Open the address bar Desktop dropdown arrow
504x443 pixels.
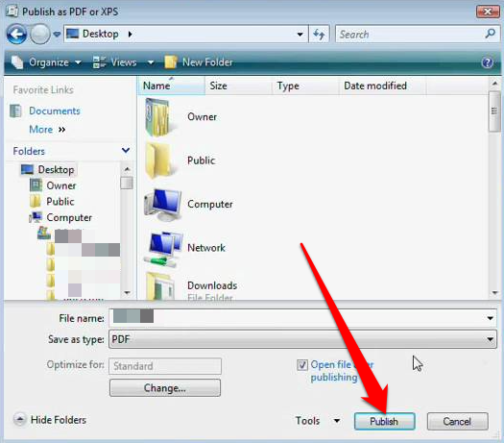(300, 34)
